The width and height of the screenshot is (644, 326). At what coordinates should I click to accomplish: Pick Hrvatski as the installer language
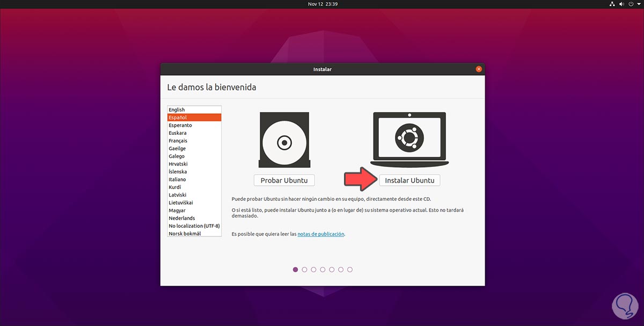[194, 164]
